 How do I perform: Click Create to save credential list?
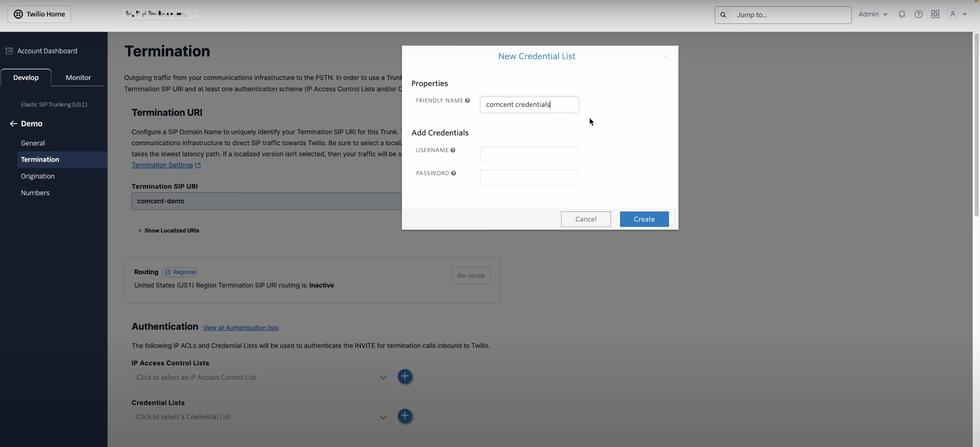(644, 219)
